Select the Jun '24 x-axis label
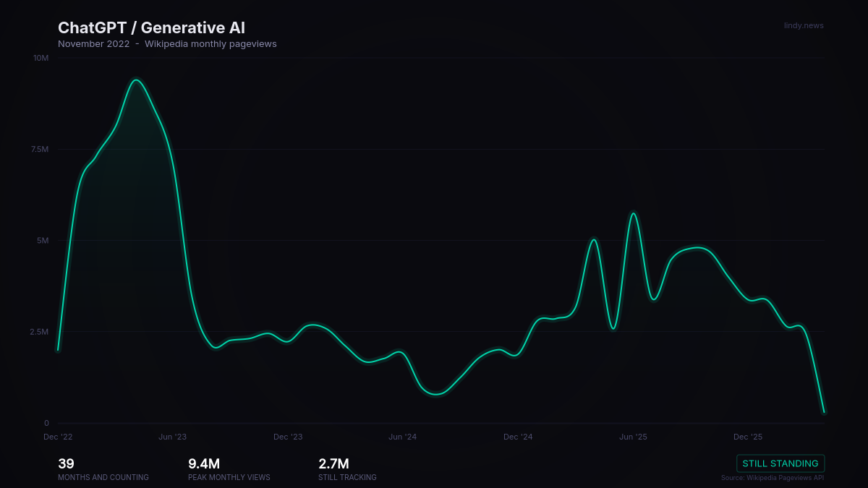 pos(403,437)
